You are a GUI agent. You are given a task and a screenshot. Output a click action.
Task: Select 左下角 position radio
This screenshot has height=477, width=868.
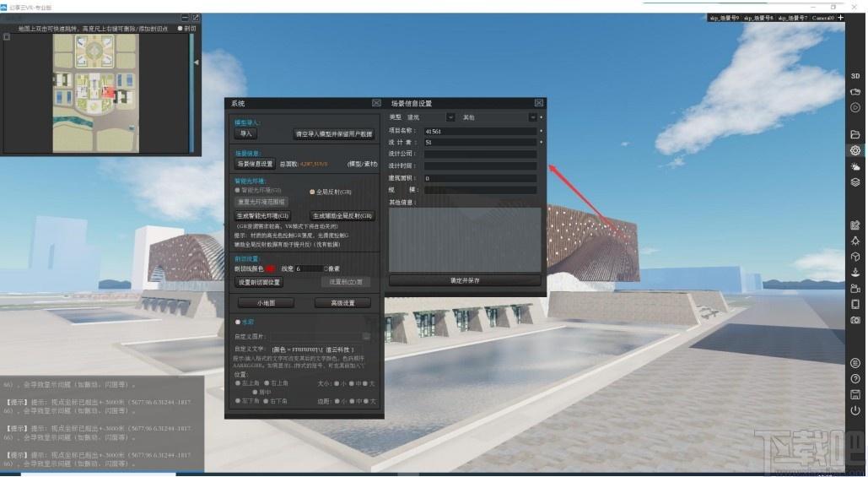tap(238, 400)
